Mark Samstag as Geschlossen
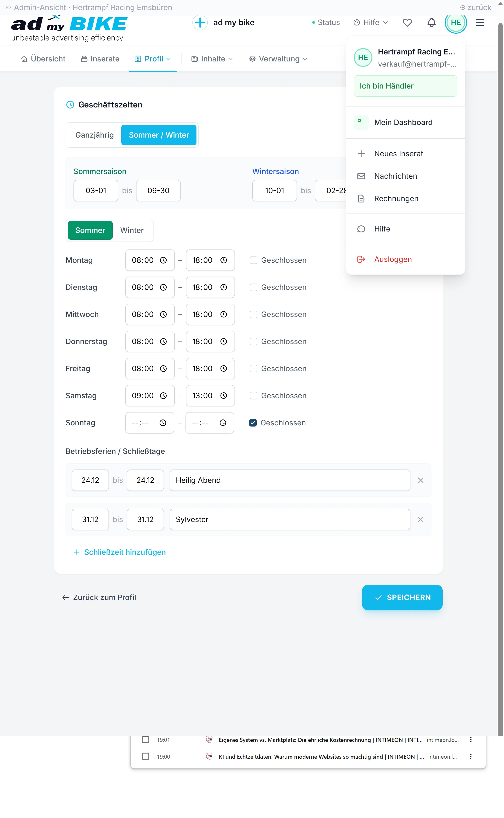This screenshot has height=818, width=504. [254, 396]
